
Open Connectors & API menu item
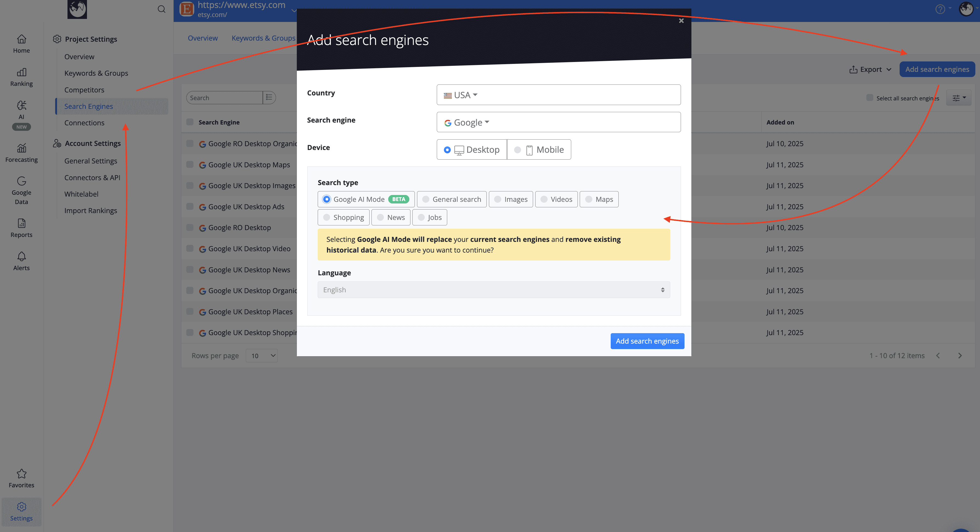tap(92, 178)
